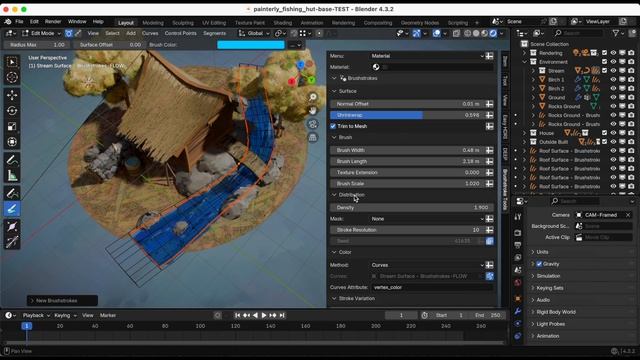Toggle the Trim to Mesh checkbox
Image resolution: width=640 pixels, height=360 pixels.
(x=333, y=127)
